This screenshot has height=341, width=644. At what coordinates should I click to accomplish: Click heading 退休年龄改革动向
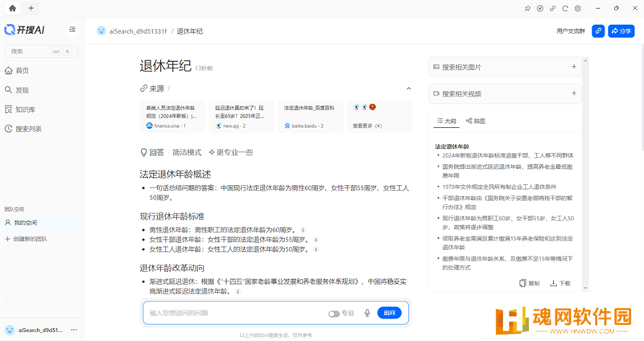pyautogui.click(x=172, y=268)
